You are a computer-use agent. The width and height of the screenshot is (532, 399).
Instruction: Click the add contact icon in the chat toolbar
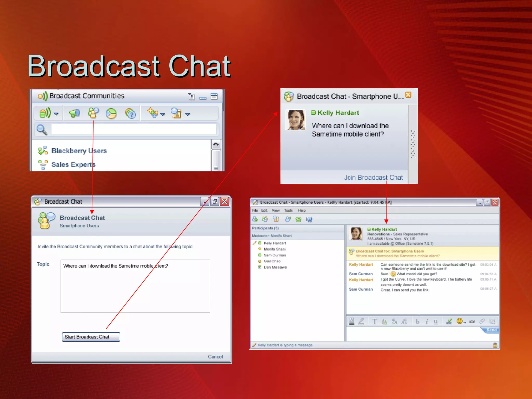click(255, 219)
